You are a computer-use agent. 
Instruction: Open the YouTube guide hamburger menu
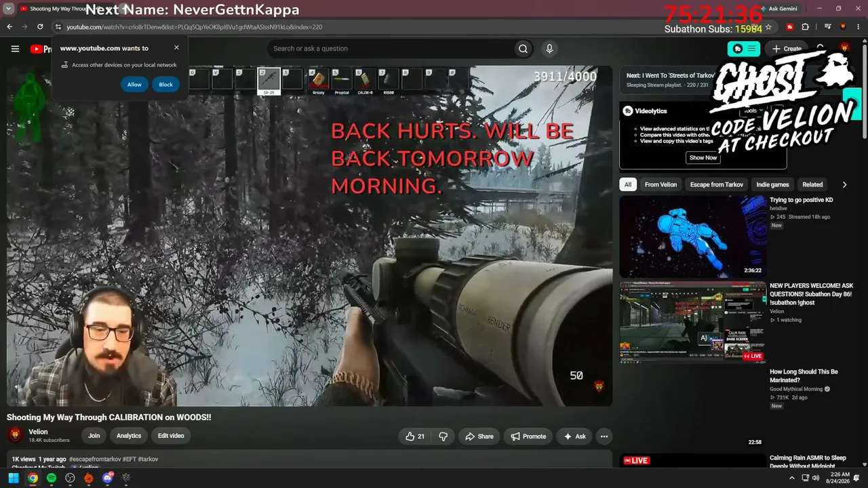point(15,49)
